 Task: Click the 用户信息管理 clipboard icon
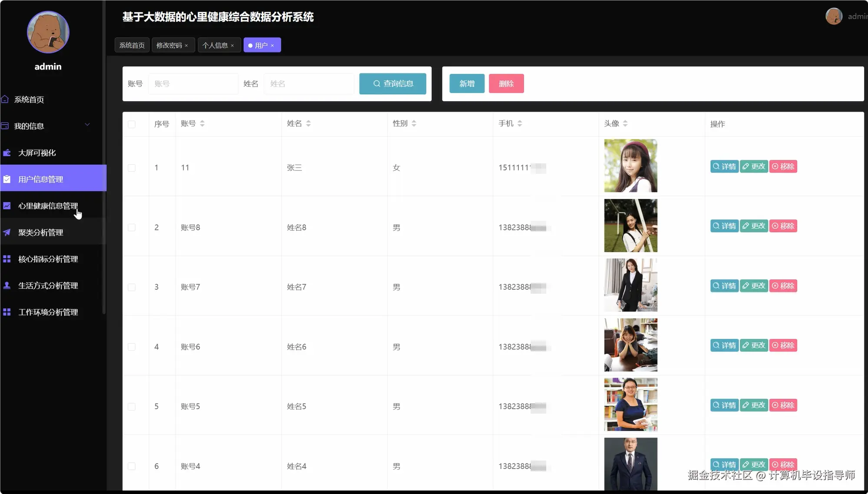(7, 179)
